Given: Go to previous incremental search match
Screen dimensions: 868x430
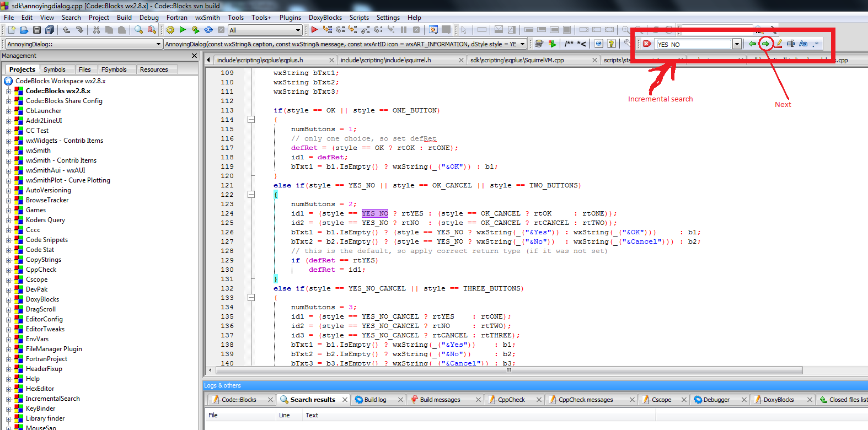Looking at the screenshot, I should point(752,44).
